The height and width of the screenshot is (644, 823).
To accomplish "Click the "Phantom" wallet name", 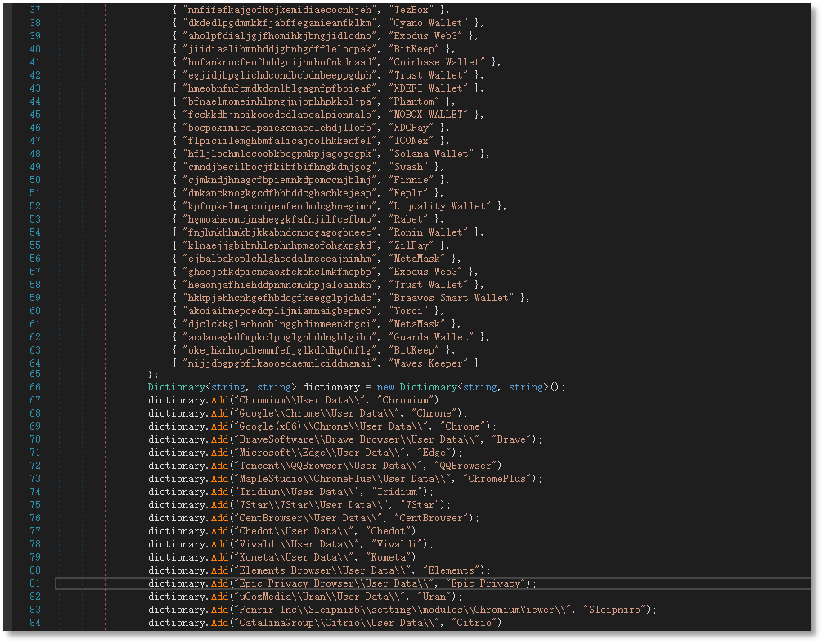I will click(415, 101).
